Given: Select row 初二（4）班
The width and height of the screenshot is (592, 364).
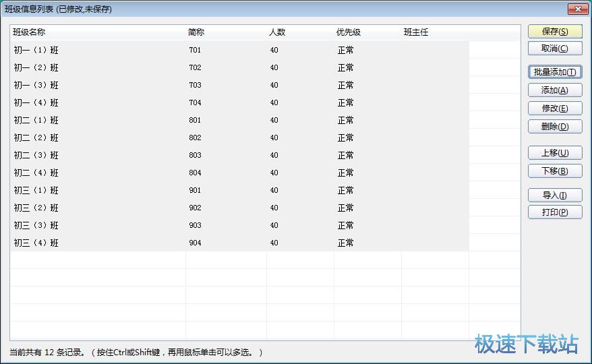Looking at the screenshot, I should pos(239,173).
